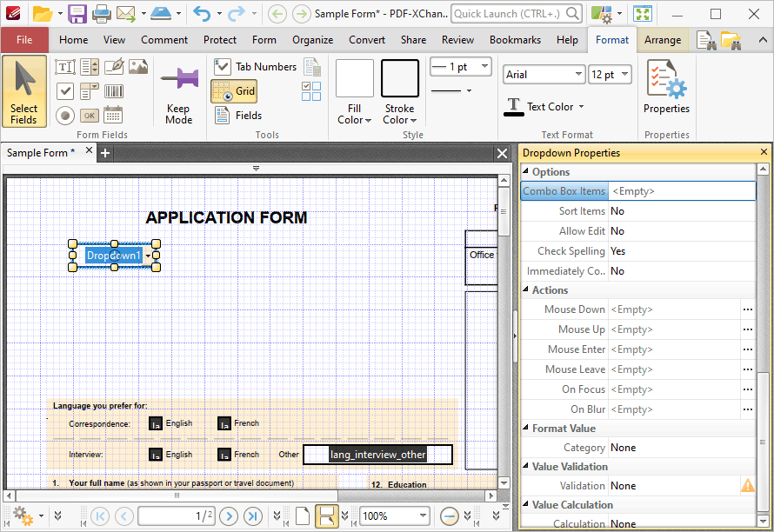Image resolution: width=774 pixels, height=532 pixels.
Task: Click the zoom out minus button
Action: click(450, 516)
